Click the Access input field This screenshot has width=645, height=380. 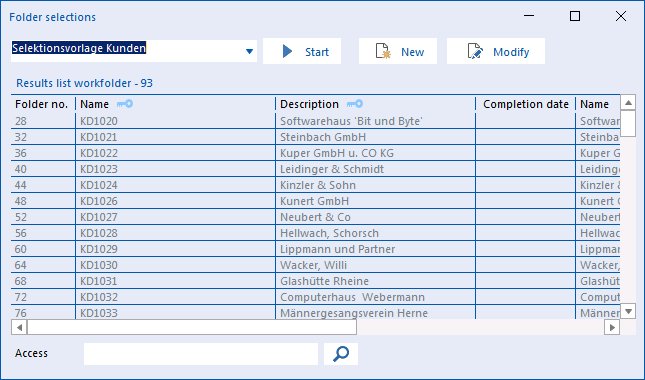(x=201, y=354)
